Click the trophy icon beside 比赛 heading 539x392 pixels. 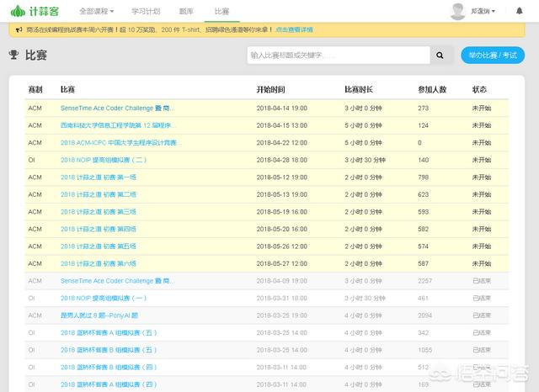click(x=13, y=56)
